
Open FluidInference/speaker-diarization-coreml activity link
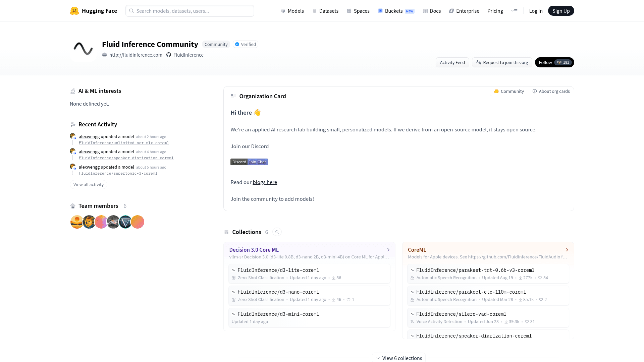pyautogui.click(x=126, y=158)
